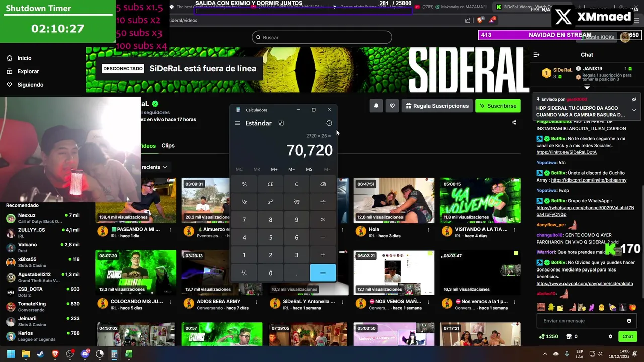Click the minus key in Calculator

tap(323, 237)
